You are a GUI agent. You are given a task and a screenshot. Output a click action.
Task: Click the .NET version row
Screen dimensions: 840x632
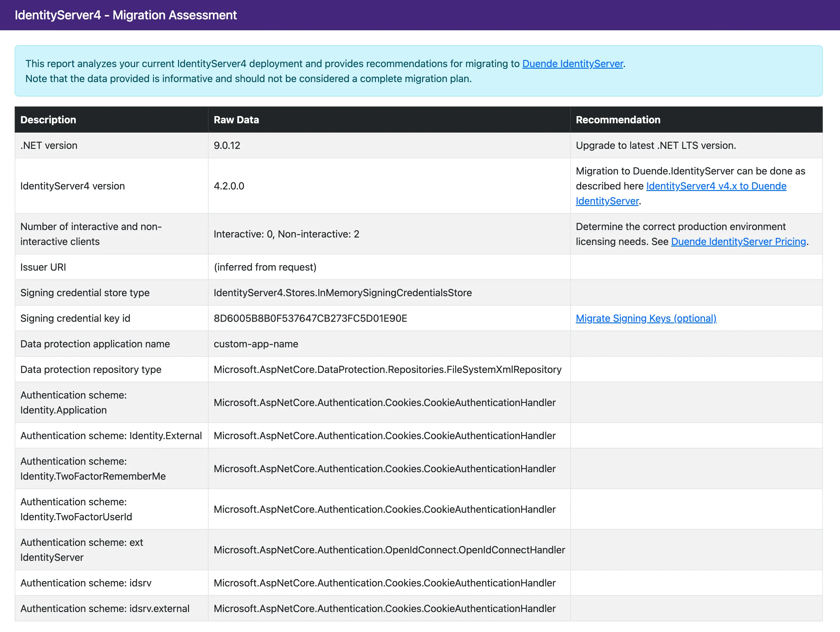(49, 145)
